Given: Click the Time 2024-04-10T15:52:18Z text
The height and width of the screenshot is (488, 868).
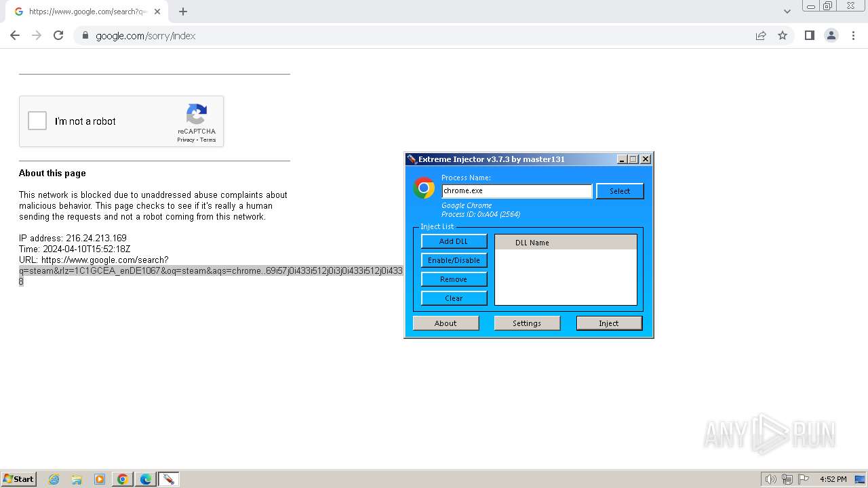Looking at the screenshot, I should pyautogui.click(x=75, y=249).
